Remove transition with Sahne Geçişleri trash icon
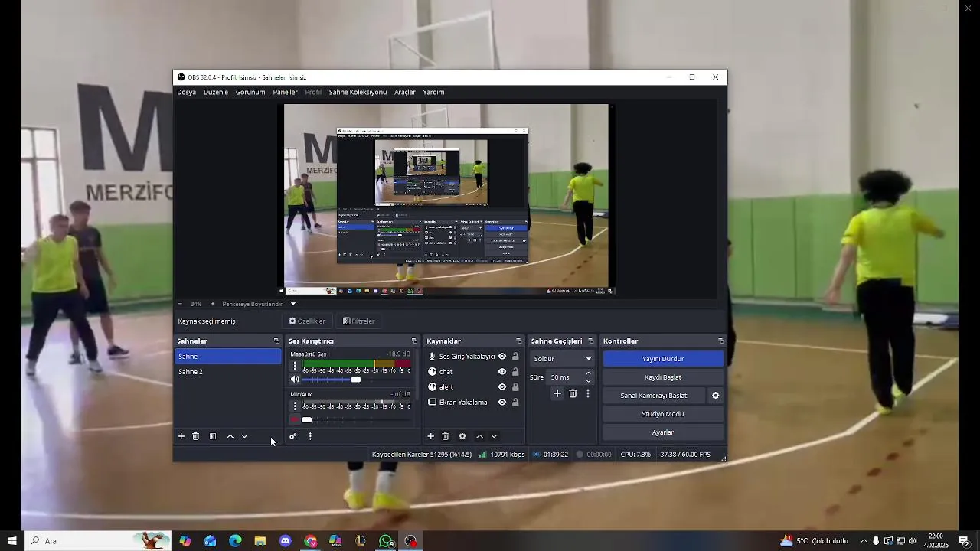Screen dimensions: 980x551 click(573, 393)
